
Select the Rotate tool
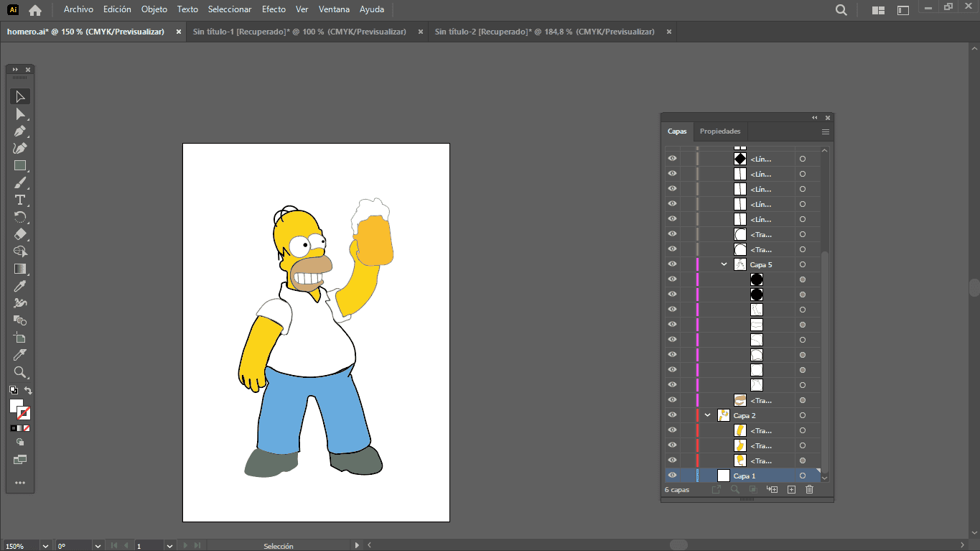point(20,217)
